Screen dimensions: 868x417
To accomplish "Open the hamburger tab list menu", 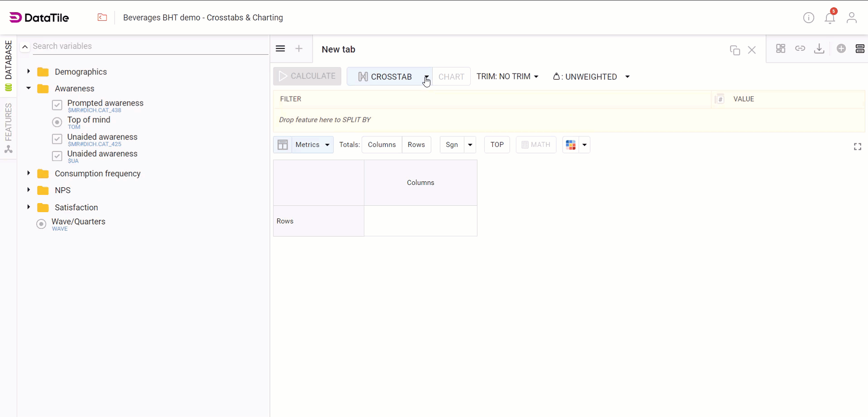I will (x=280, y=49).
